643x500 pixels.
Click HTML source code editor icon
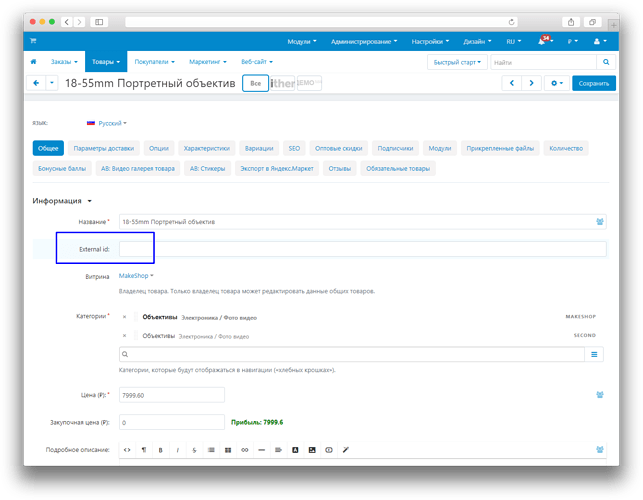click(x=127, y=450)
